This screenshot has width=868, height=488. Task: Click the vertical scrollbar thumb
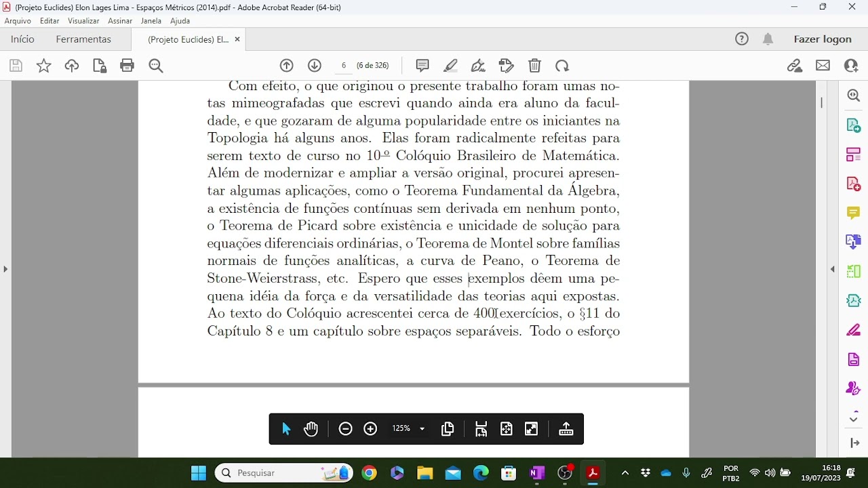coord(821,102)
